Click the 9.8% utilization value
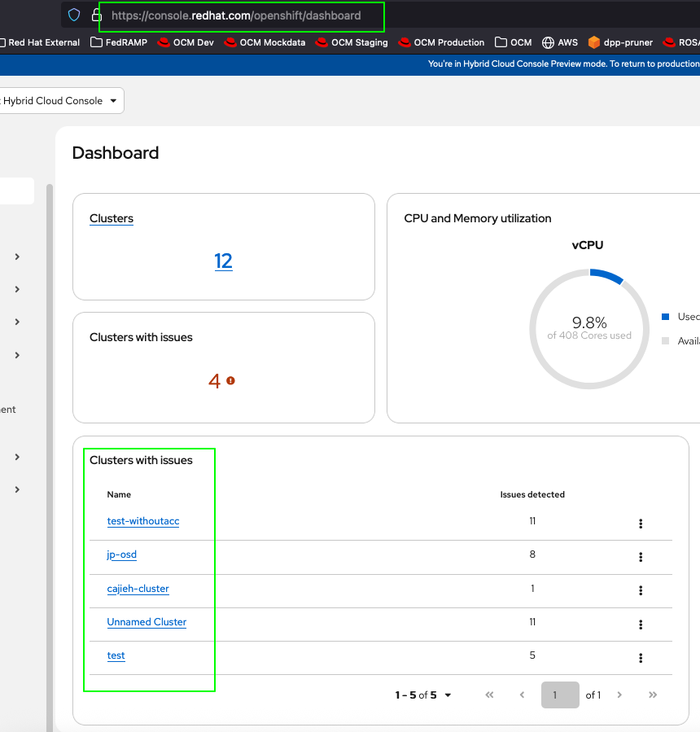 click(589, 322)
